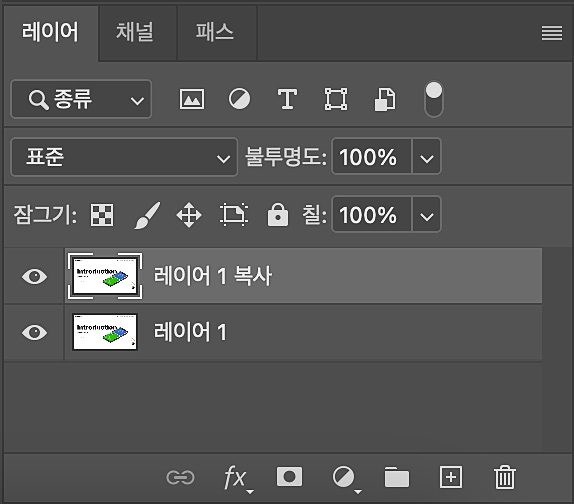The width and height of the screenshot is (574, 504).
Task: Open the 불투명도 opacity slider arrow
Action: (426, 157)
